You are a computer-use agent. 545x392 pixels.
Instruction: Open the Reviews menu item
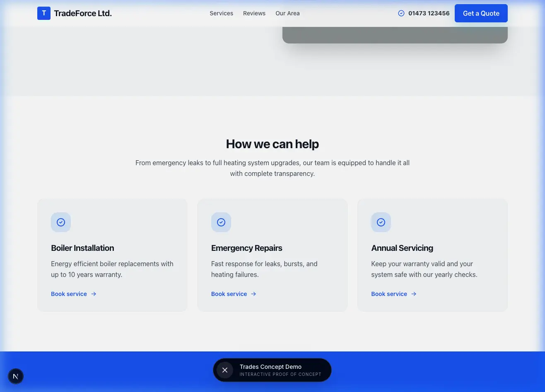(254, 13)
